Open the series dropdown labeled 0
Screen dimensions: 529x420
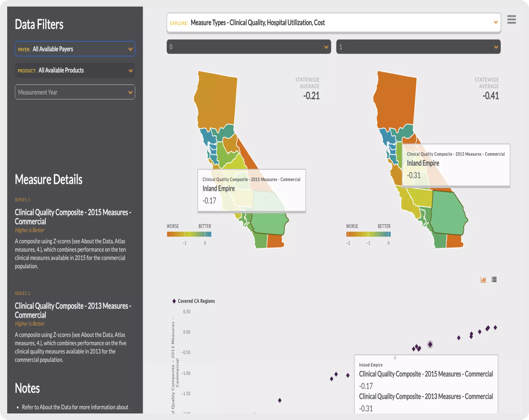(x=249, y=47)
